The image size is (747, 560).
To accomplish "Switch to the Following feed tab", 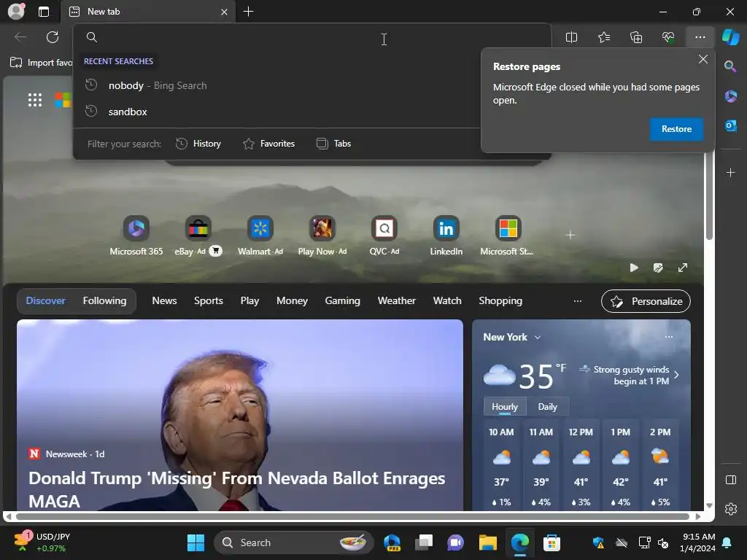I will point(105,301).
